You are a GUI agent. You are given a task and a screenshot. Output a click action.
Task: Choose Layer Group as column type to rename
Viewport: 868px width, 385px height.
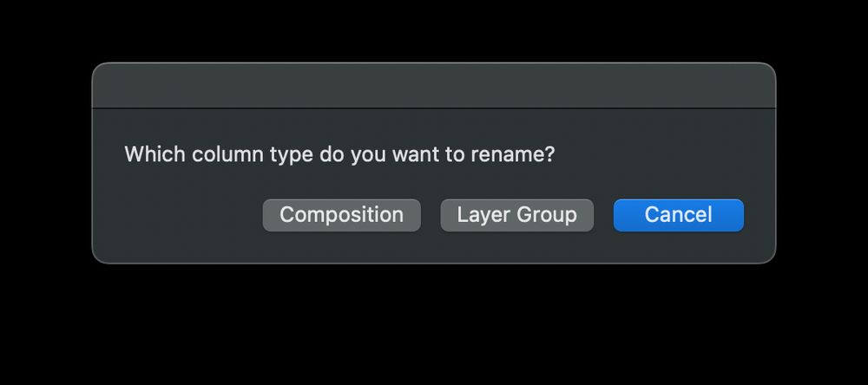(516, 215)
